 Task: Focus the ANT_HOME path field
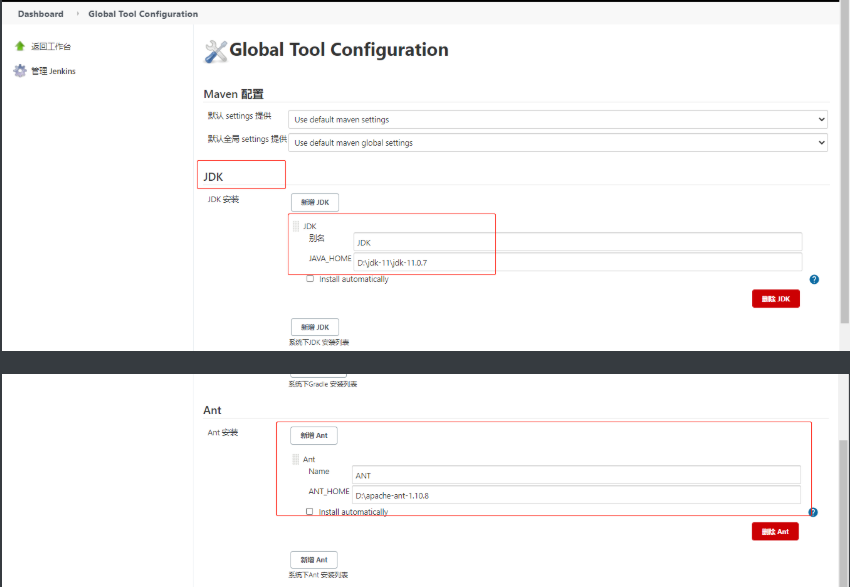[x=576, y=495]
